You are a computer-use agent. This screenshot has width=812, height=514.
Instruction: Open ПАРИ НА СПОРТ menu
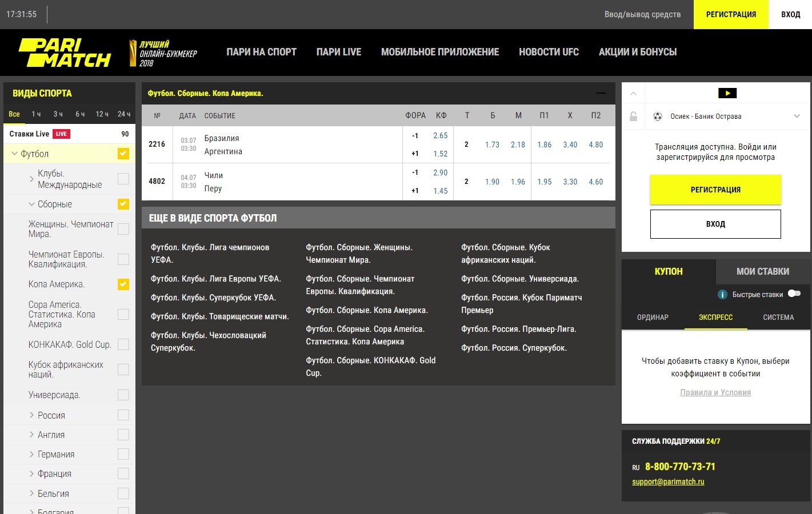click(261, 52)
